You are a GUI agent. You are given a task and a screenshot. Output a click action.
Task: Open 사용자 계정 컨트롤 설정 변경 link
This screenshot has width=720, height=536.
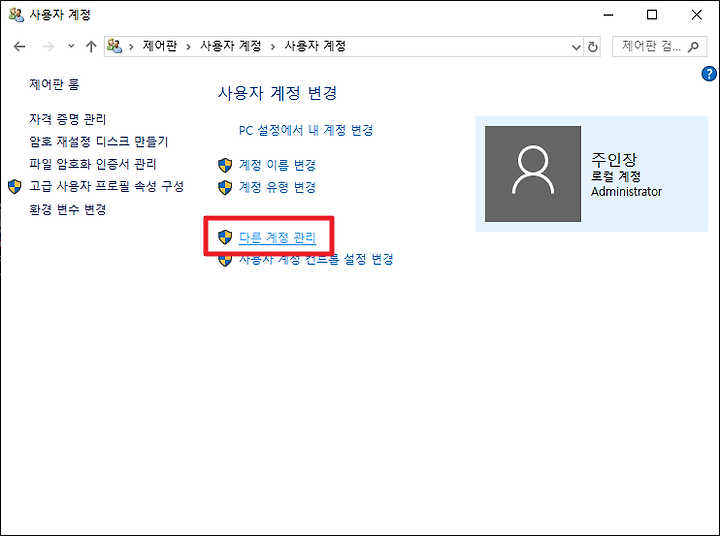point(316,260)
